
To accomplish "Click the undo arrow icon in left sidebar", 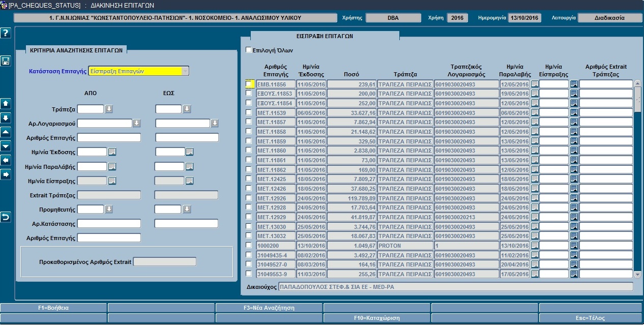I will 6,217.
